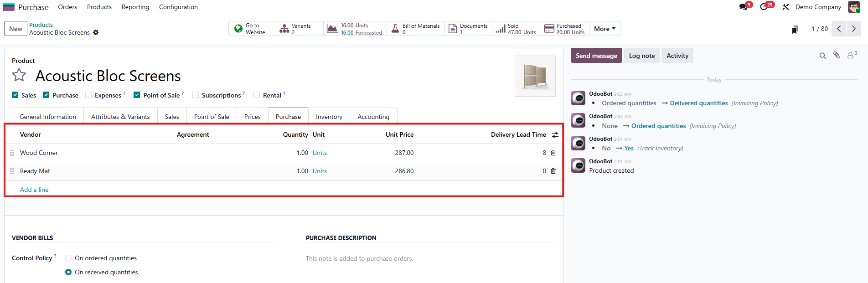Show followers icon in chatter
Screen dimensions: 868x283
[852, 55]
